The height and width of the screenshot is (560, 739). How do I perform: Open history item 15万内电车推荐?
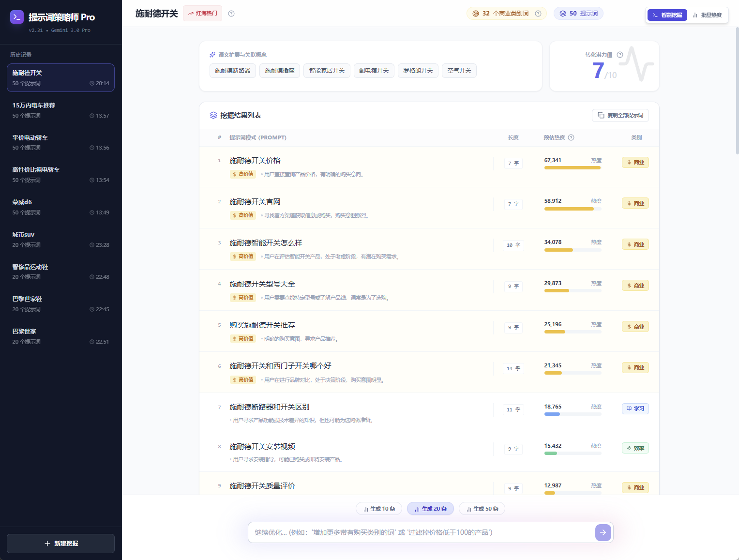coord(60,110)
